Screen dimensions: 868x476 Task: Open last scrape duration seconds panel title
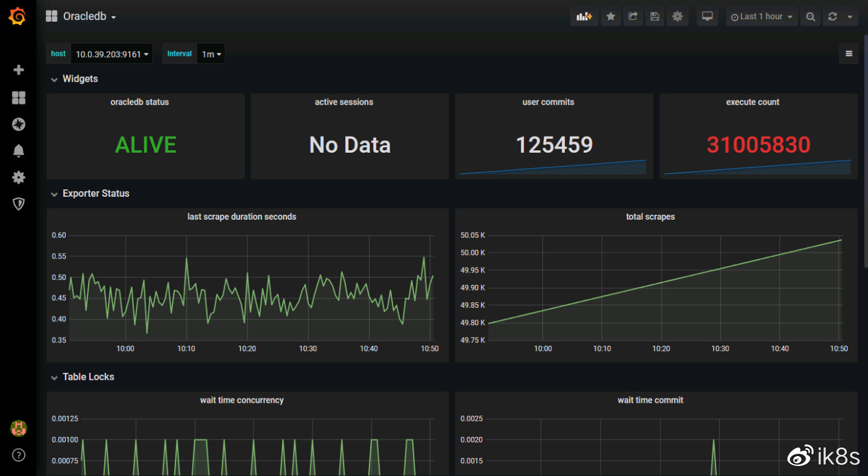click(x=242, y=217)
